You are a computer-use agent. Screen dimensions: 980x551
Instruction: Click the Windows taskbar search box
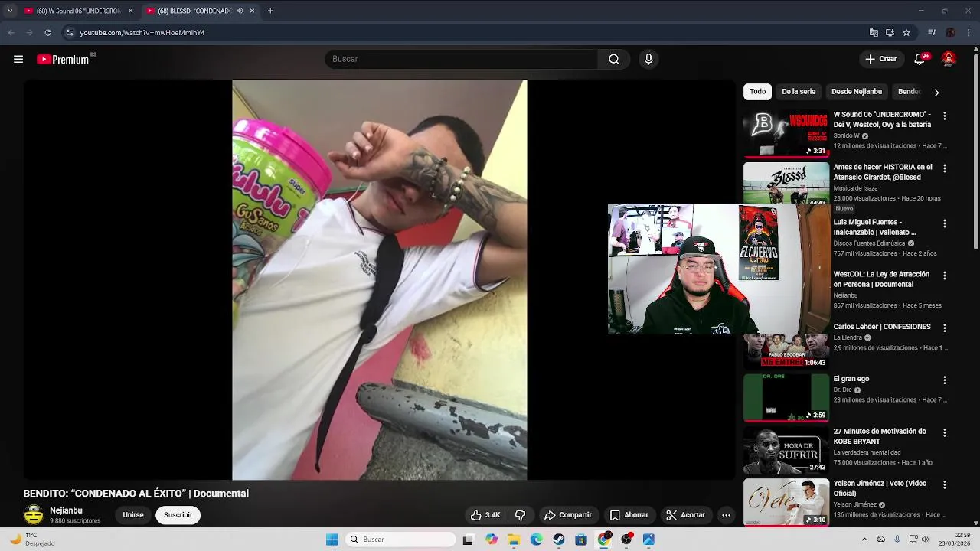[x=400, y=540]
